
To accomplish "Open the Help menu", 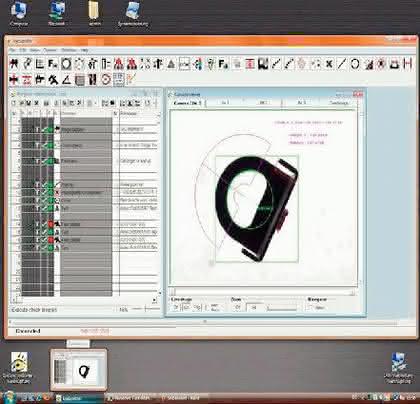I will [x=85, y=50].
